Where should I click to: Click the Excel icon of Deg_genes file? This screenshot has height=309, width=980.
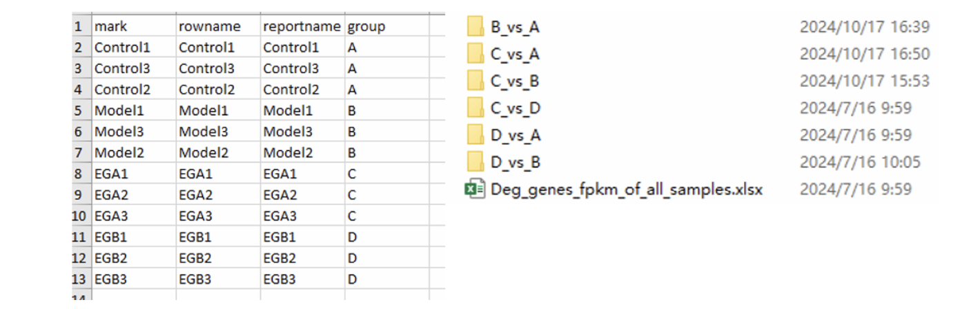point(475,189)
